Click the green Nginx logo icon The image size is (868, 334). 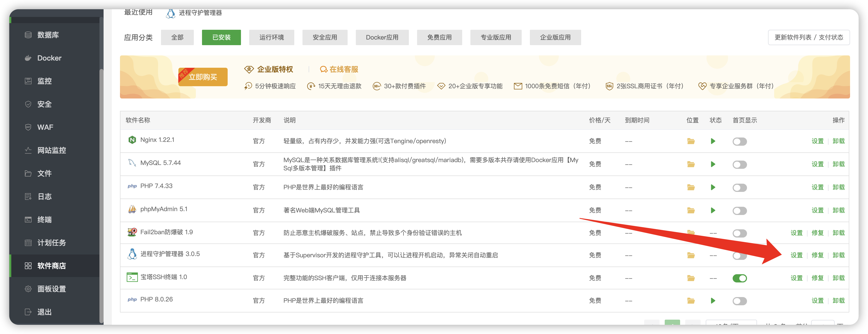click(132, 140)
